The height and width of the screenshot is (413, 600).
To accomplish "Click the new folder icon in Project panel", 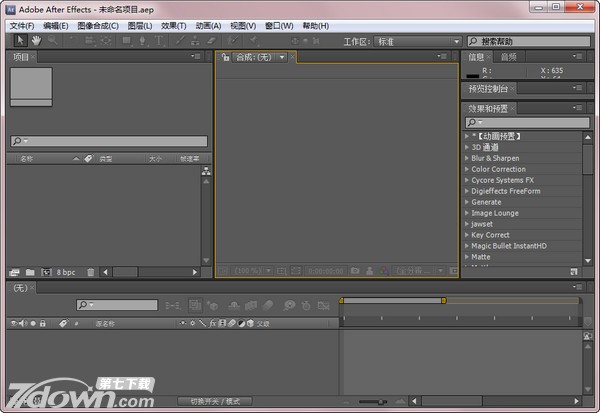I will [30, 271].
